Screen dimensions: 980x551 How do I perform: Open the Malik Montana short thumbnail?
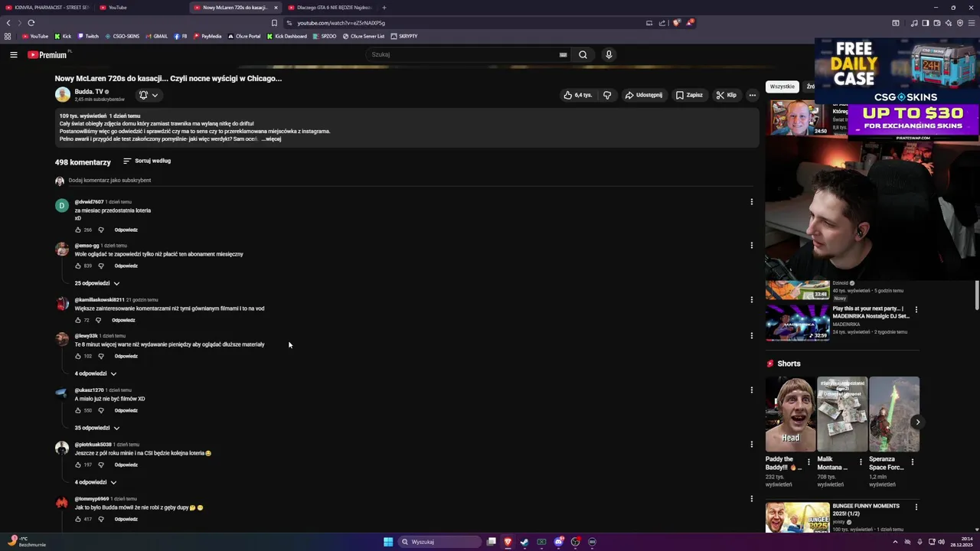tap(842, 414)
